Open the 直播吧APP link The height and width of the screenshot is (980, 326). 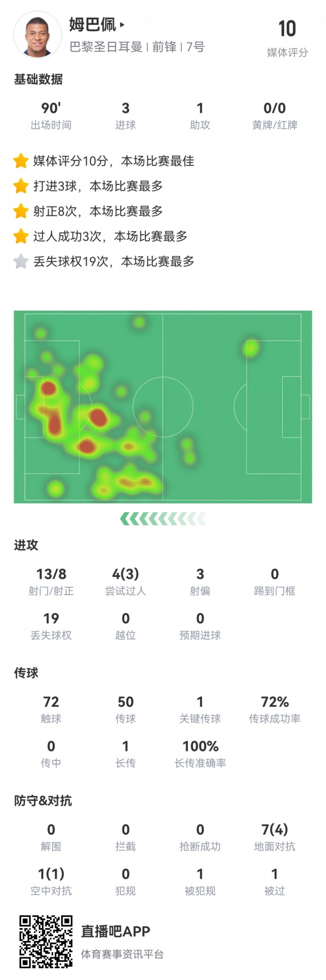[116, 931]
